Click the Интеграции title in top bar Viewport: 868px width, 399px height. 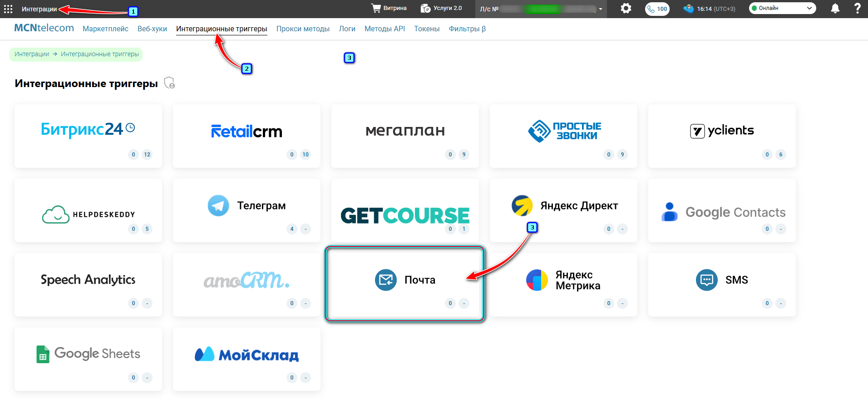39,9
